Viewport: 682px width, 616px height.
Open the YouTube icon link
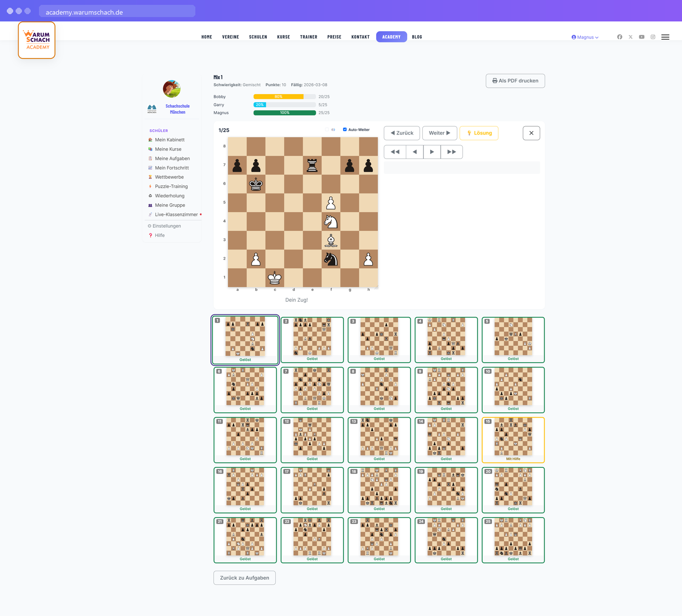642,37
